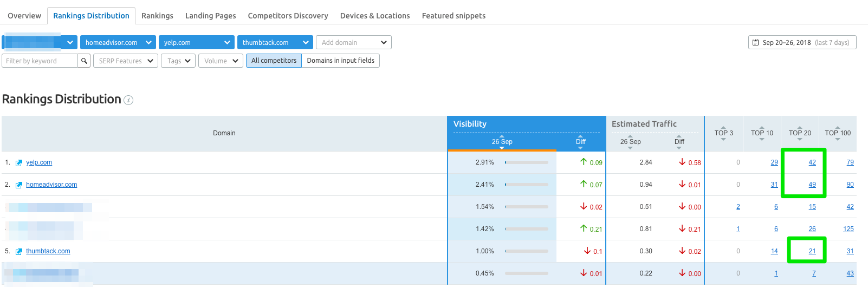The height and width of the screenshot is (295, 868).
Task: Open yelp.com TOP 20 value 42
Action: tap(812, 162)
